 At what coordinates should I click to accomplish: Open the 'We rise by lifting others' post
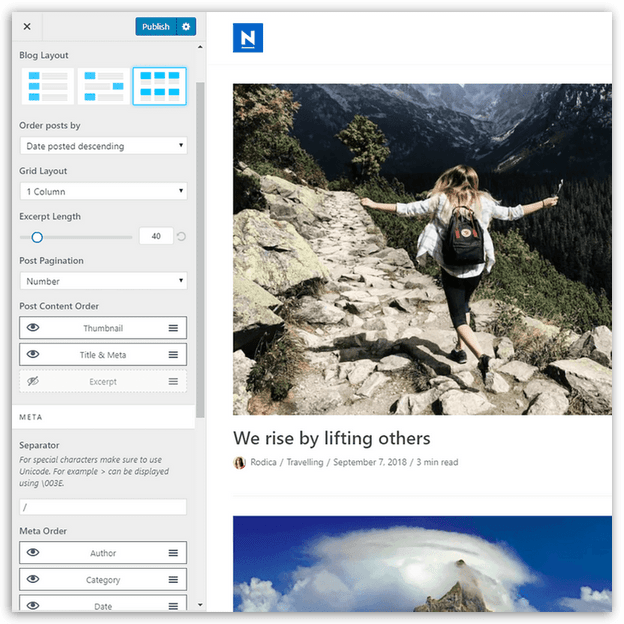click(331, 438)
